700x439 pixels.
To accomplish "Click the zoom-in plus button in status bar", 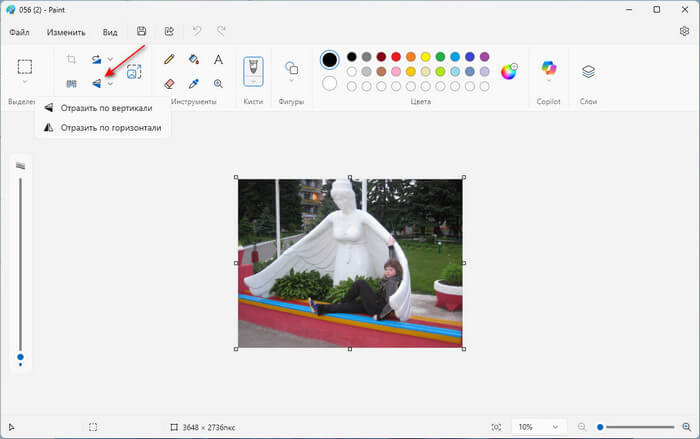I will pyautogui.click(x=685, y=427).
